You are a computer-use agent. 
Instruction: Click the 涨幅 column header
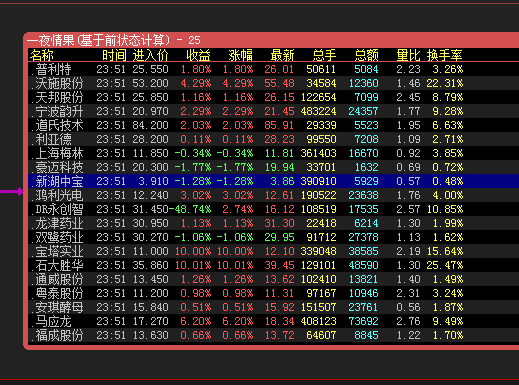[x=240, y=55]
